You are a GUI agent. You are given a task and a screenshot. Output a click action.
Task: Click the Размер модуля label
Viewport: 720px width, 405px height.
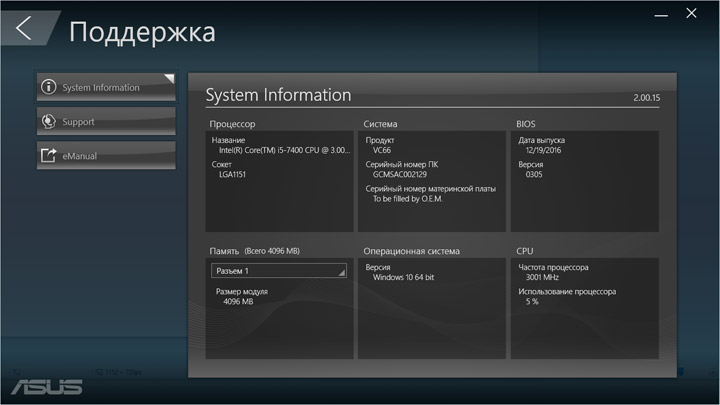[x=242, y=292]
